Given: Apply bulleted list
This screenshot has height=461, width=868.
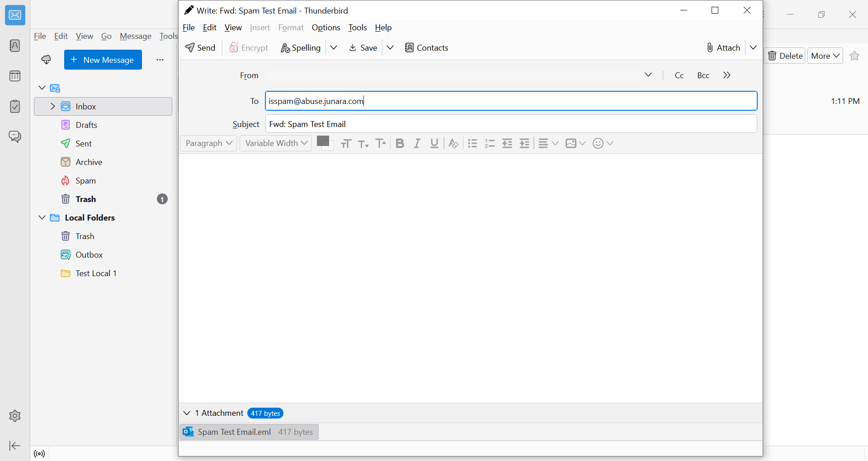Looking at the screenshot, I should (x=472, y=143).
